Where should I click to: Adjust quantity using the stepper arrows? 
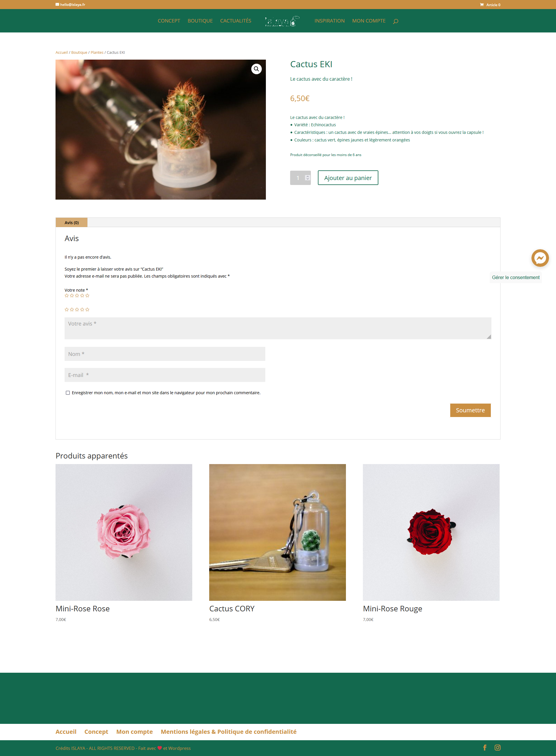click(x=307, y=177)
